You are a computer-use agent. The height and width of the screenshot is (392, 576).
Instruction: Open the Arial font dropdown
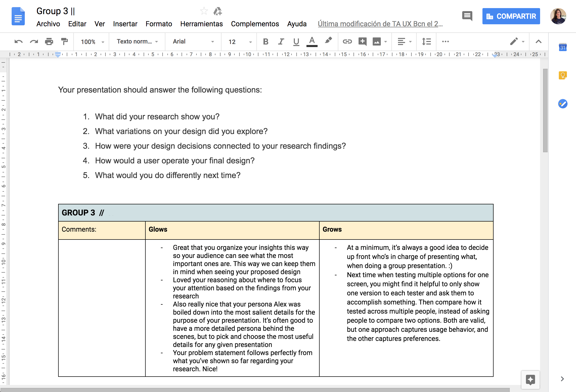(193, 41)
